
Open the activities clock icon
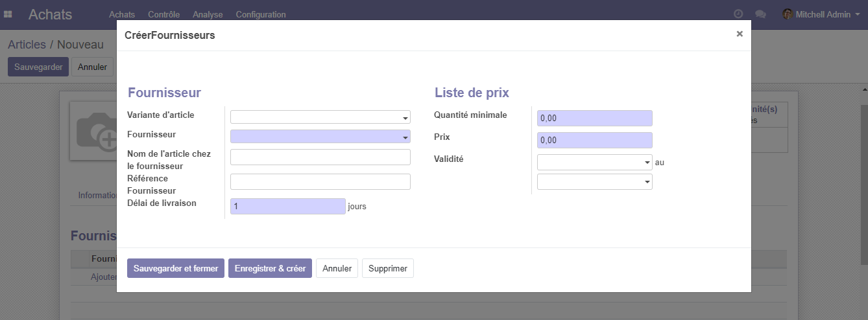click(x=738, y=14)
